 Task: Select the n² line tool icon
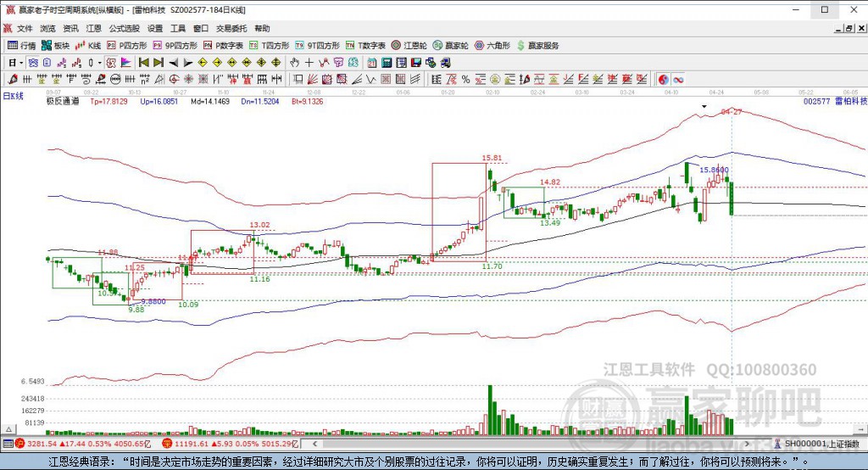(x=144, y=80)
